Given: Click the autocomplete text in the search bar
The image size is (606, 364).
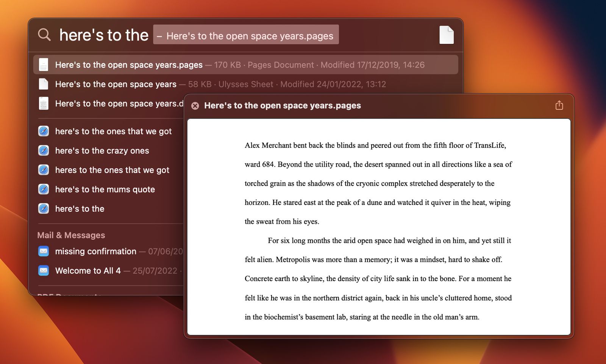Looking at the screenshot, I should tap(246, 34).
